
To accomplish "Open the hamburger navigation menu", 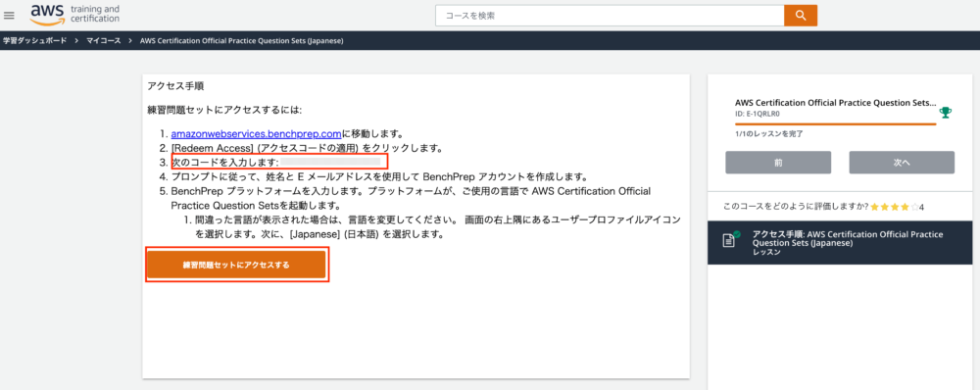I will point(10,15).
